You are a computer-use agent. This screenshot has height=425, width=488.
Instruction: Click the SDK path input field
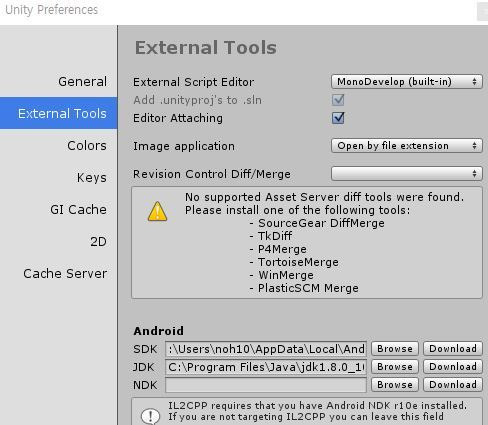point(266,349)
